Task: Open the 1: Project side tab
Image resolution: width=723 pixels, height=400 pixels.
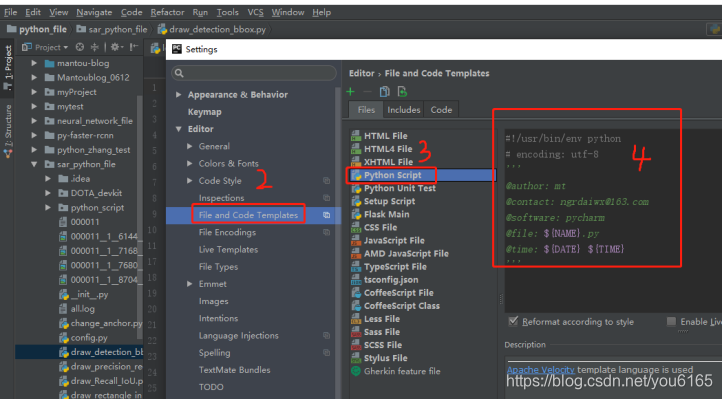Action: coord(8,67)
